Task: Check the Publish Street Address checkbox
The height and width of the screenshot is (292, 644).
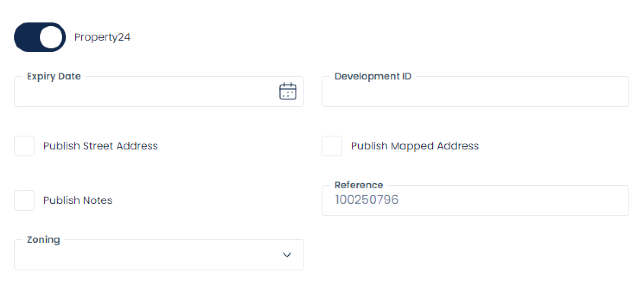Action: pos(24,146)
